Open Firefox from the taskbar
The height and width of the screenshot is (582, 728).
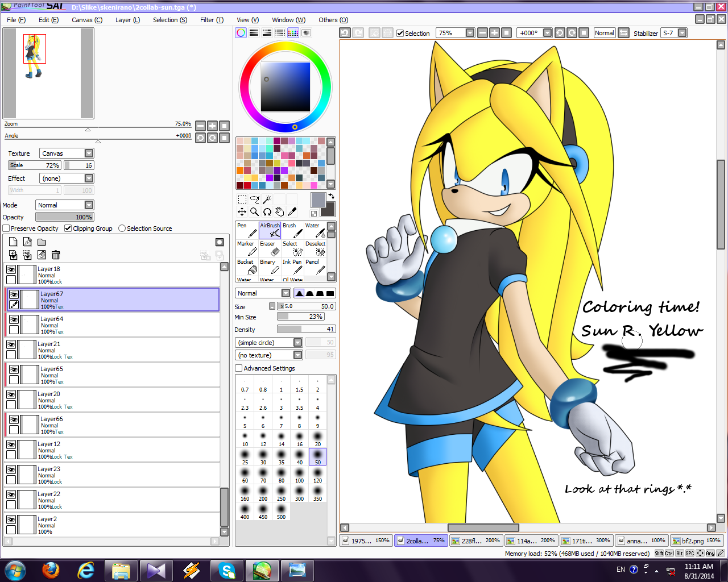51,570
